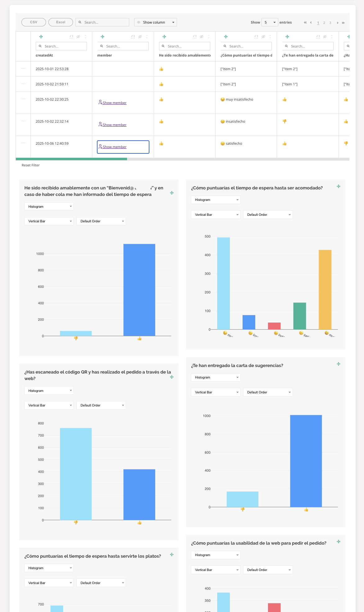Click the column action icon left of member's eye icon
This screenshot has height=612, width=364.
pos(133,37)
